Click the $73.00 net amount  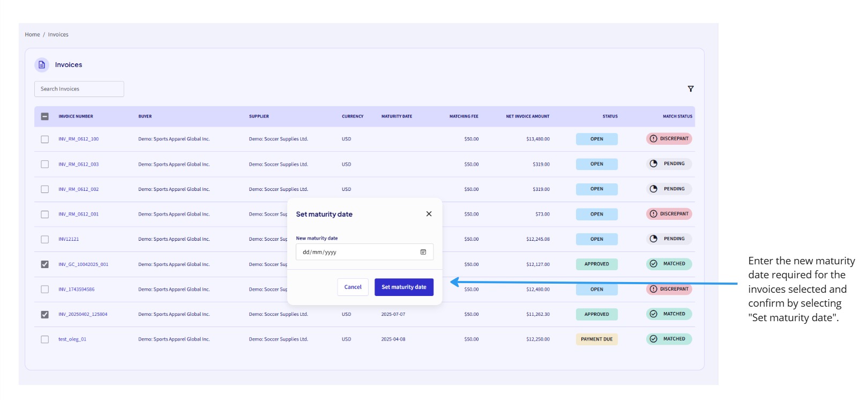(543, 214)
